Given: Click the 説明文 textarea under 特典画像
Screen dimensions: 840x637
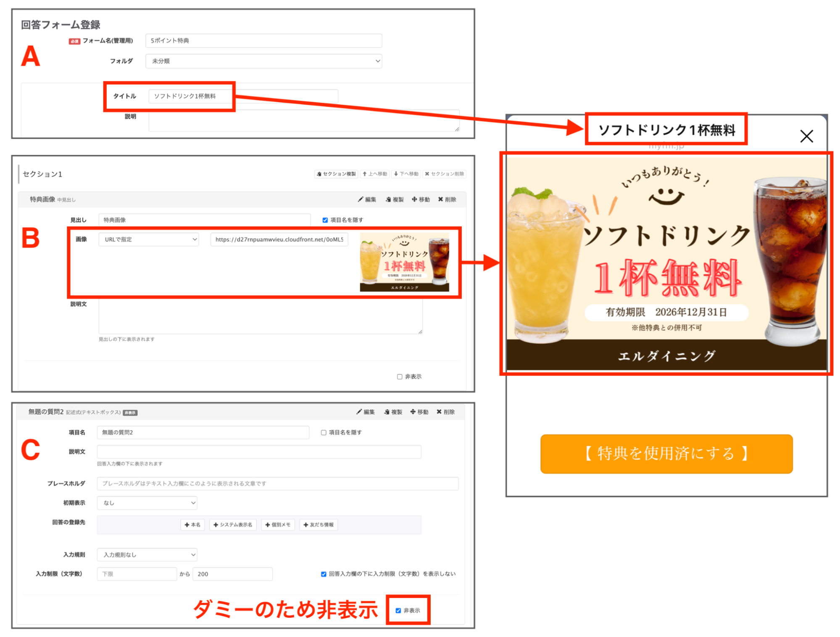Looking at the screenshot, I should pos(261,316).
